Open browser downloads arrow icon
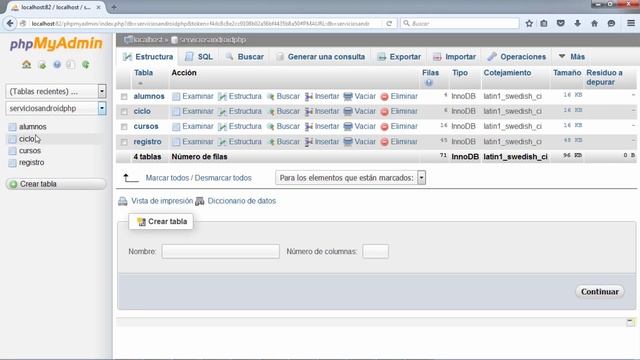The image size is (640, 360). pyautogui.click(x=577, y=23)
